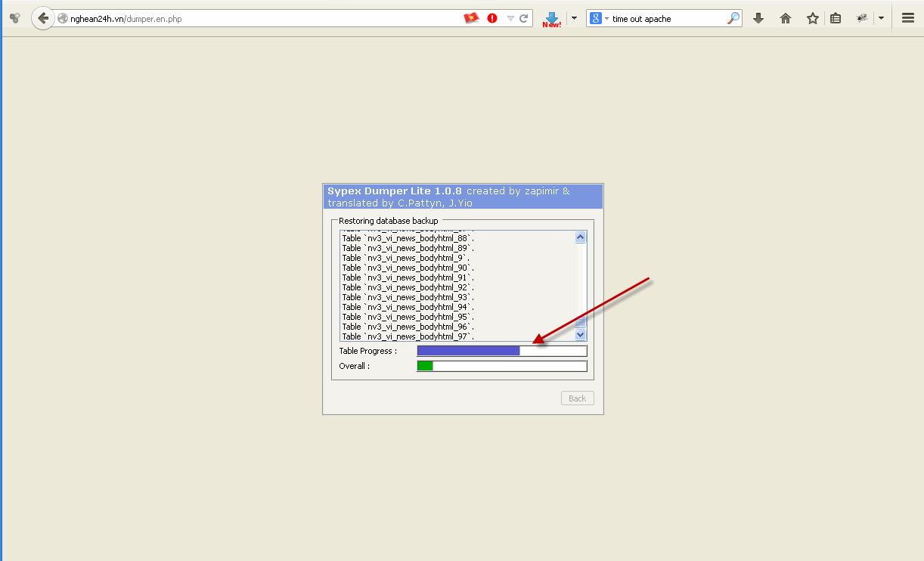Click the globe site identity icon

click(x=63, y=19)
